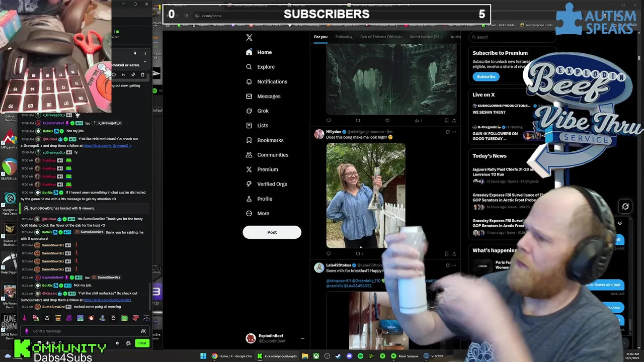Screen dimensions: 644x362
Task: Bookmark Hillydoe's bong post
Action: (446, 253)
